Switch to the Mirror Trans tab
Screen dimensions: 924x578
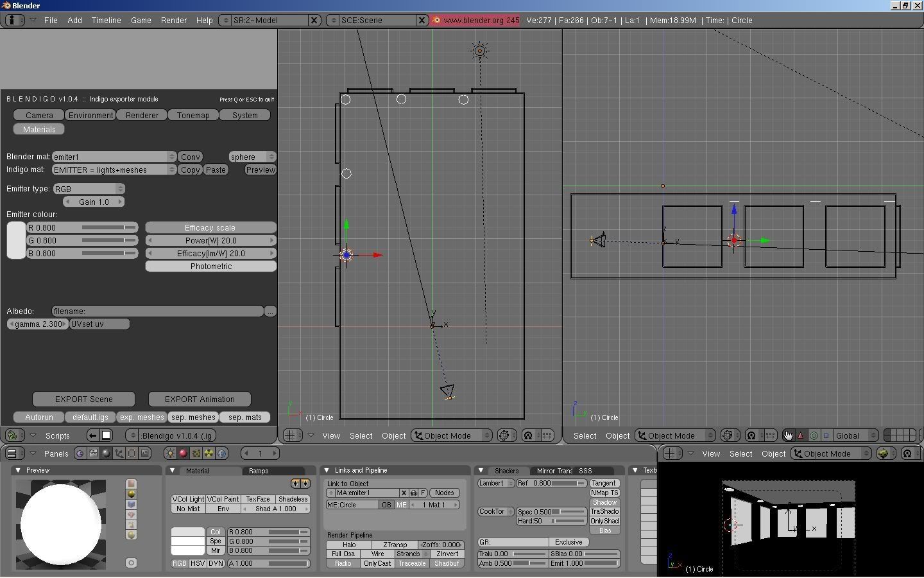click(554, 471)
